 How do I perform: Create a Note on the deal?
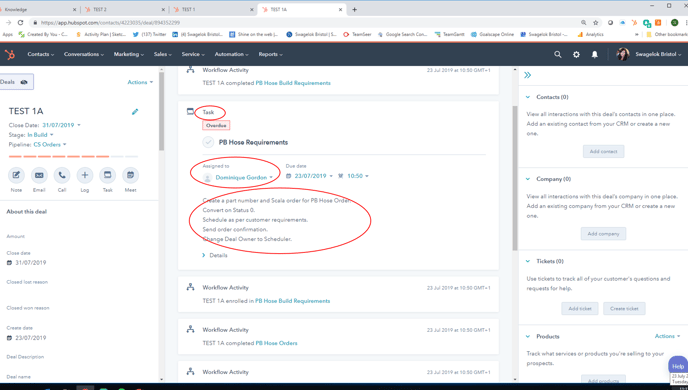[16, 175]
